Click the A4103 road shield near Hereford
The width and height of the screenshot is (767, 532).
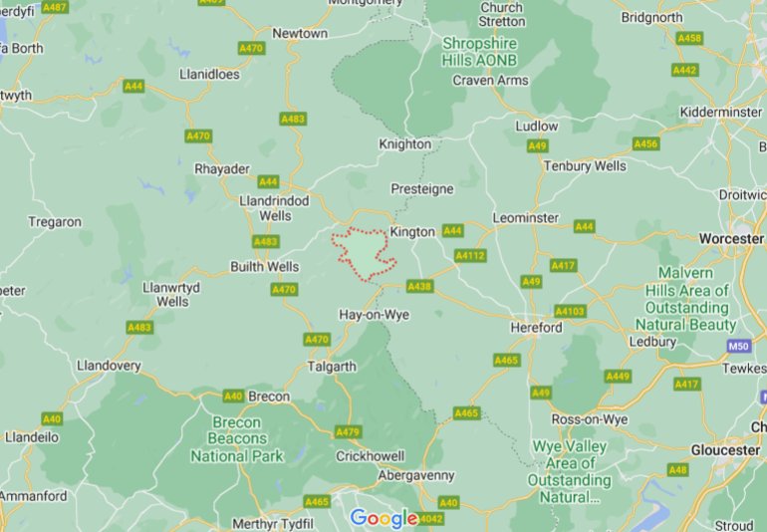tap(570, 311)
